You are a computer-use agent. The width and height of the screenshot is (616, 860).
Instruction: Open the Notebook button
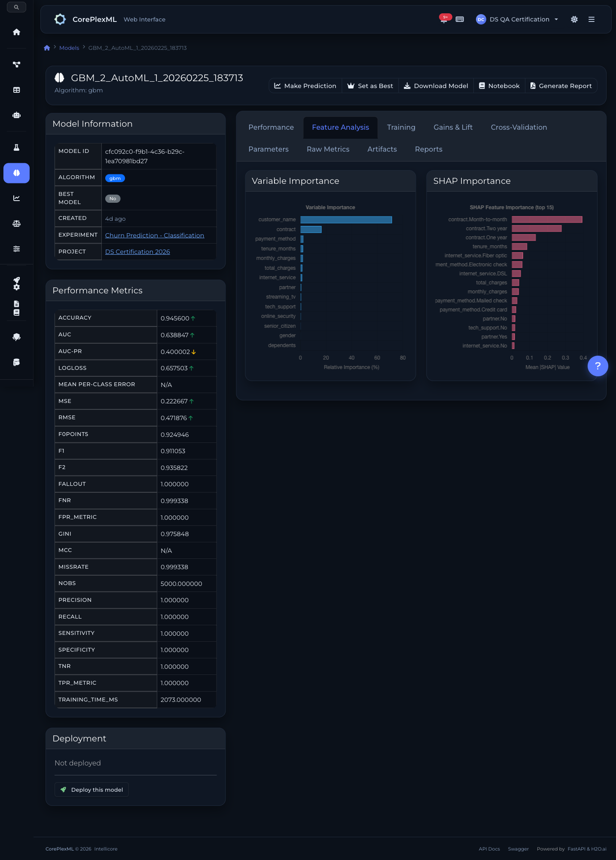pyautogui.click(x=499, y=86)
